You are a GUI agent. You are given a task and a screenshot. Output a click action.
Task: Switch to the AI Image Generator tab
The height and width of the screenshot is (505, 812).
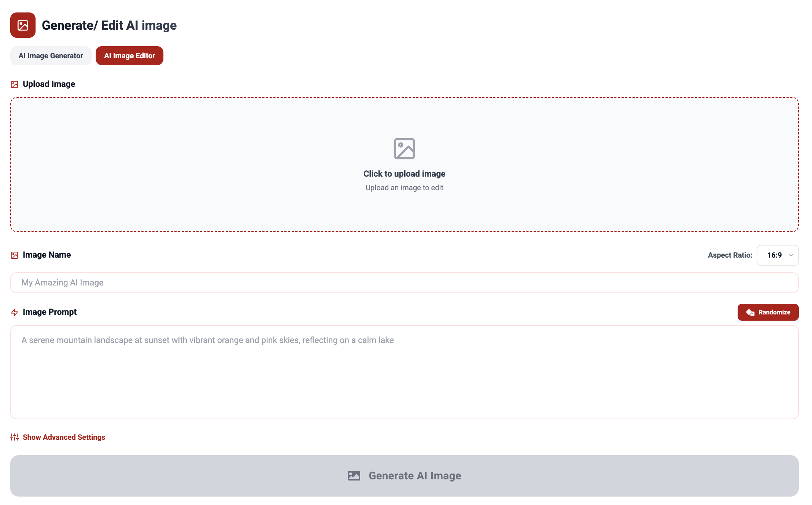[51, 56]
